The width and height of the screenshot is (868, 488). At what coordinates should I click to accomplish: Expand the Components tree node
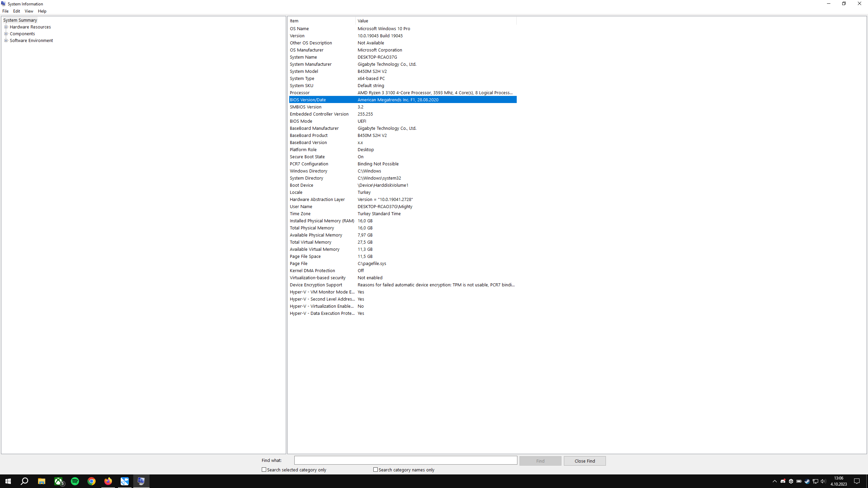pos(6,34)
